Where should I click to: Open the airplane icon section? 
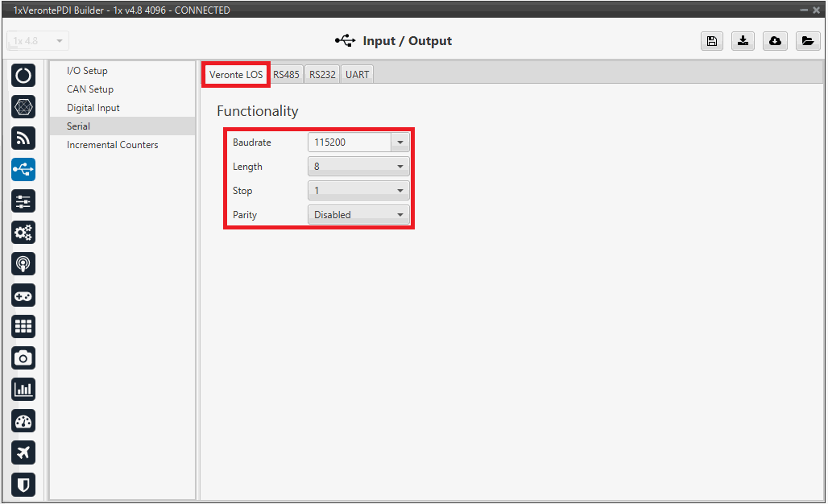point(23,452)
